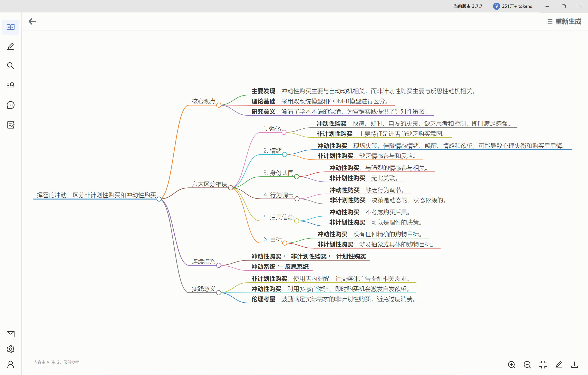Select the pencil edit sidebar icon
Viewport: 588px width, 375px height.
click(x=10, y=46)
